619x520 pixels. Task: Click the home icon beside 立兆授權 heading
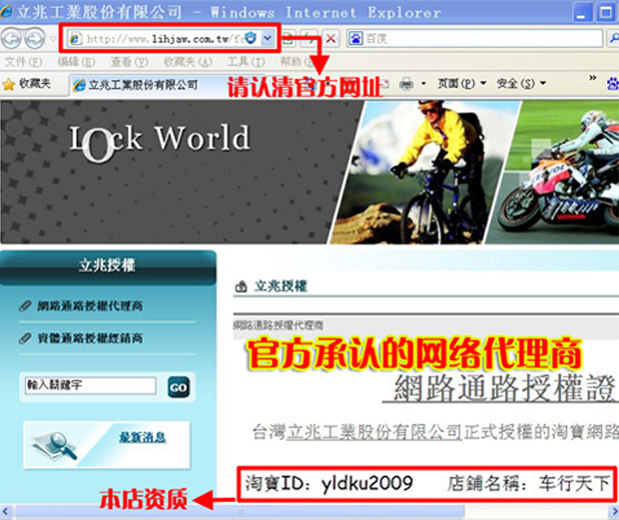click(x=241, y=286)
